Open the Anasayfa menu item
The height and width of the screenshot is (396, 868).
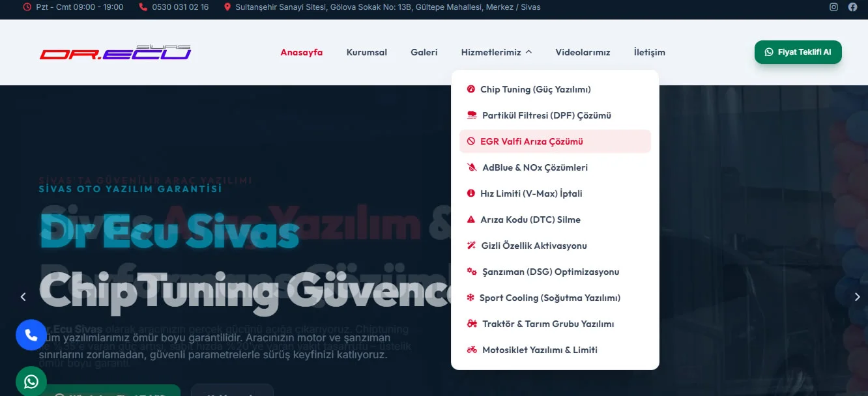coord(302,52)
